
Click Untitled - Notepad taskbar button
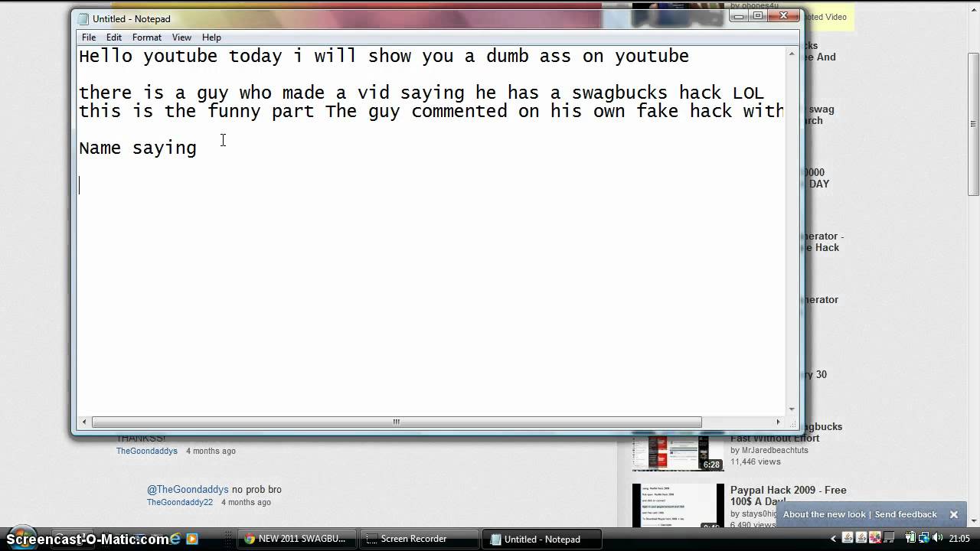(542, 539)
